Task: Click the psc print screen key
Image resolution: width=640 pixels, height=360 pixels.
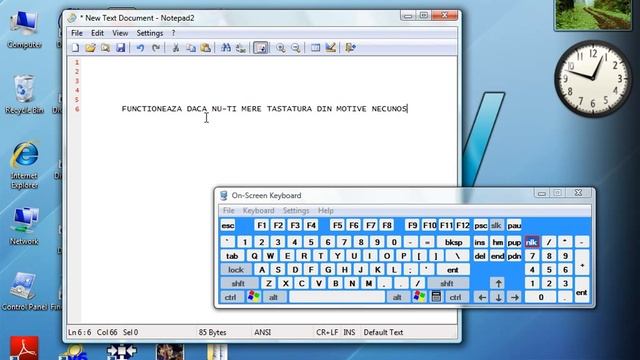Action: click(480, 225)
